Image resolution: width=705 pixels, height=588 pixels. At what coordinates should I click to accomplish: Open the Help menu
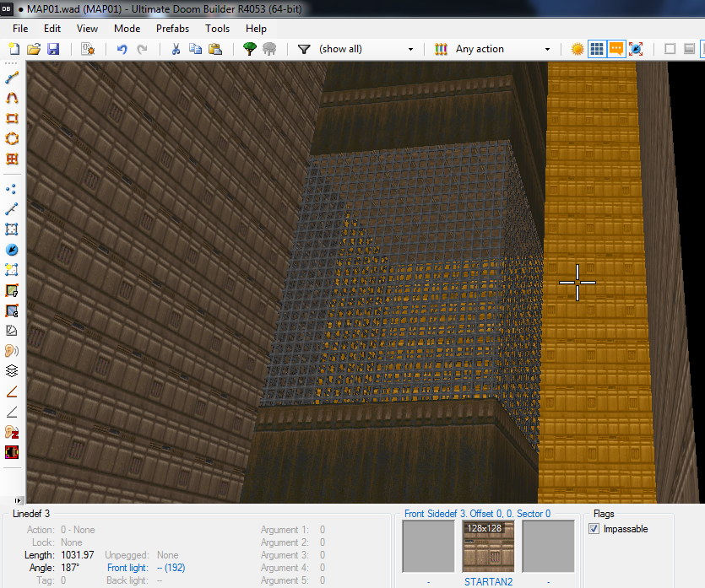tap(256, 29)
